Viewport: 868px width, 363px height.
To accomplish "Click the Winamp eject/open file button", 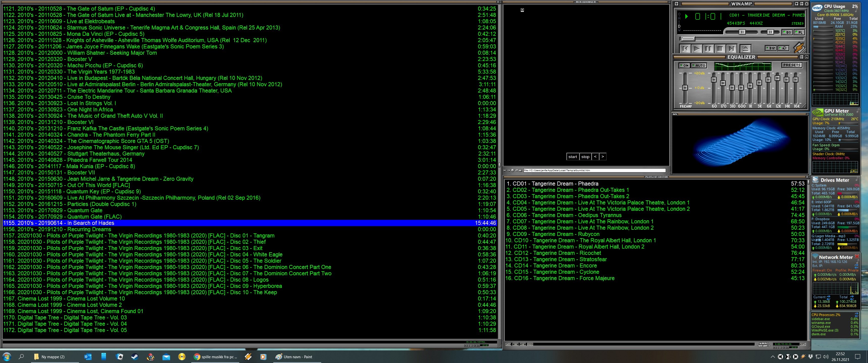I will pos(745,49).
